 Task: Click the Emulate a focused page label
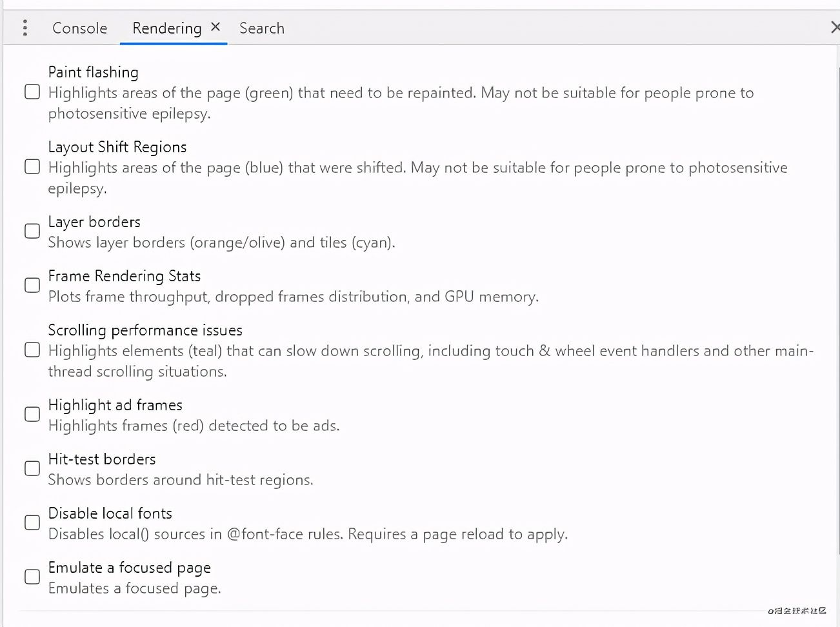coord(129,567)
